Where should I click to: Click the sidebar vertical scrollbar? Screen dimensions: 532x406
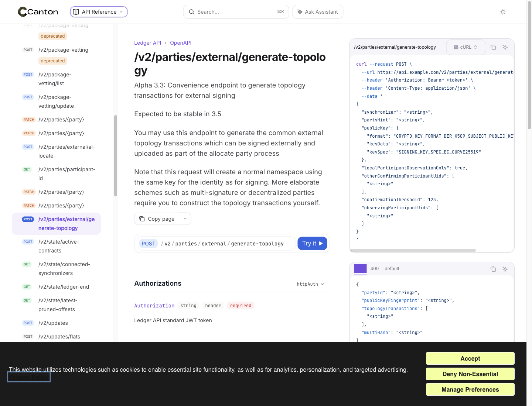tap(116, 156)
